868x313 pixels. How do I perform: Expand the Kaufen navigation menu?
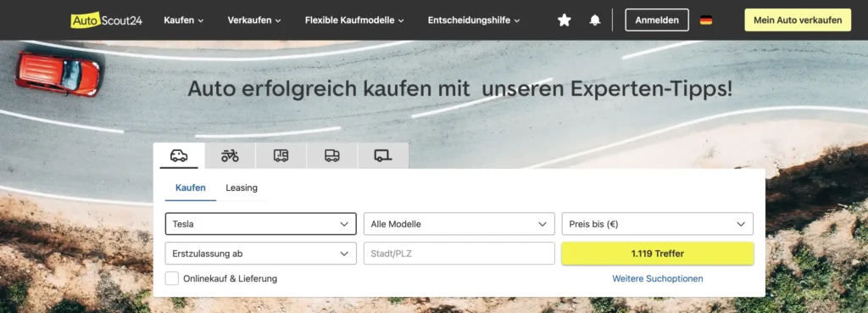pos(184,20)
